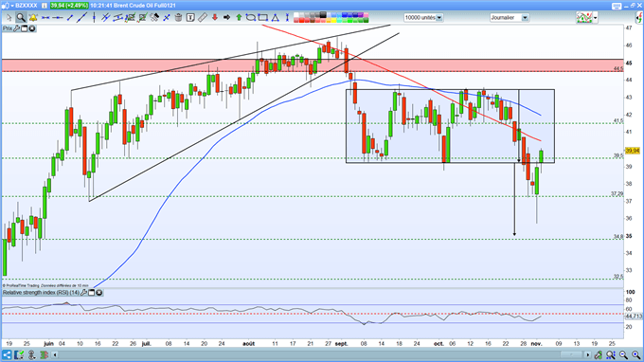Select the rectangle drawing tool
The height and width of the screenshot is (362, 644).
pyautogui.click(x=263, y=17)
